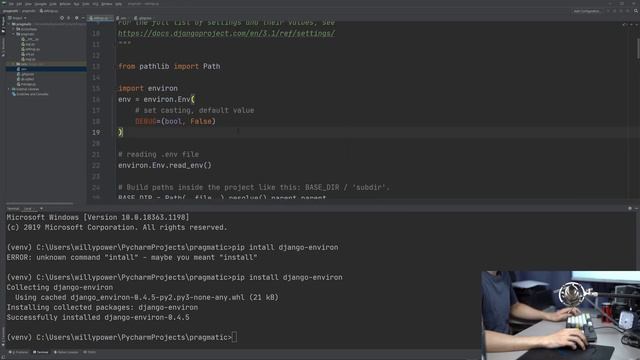Click the 'import environ' line

pos(148,88)
